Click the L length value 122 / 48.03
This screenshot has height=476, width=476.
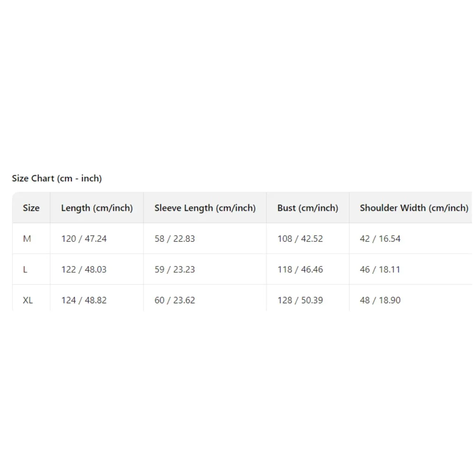84,269
